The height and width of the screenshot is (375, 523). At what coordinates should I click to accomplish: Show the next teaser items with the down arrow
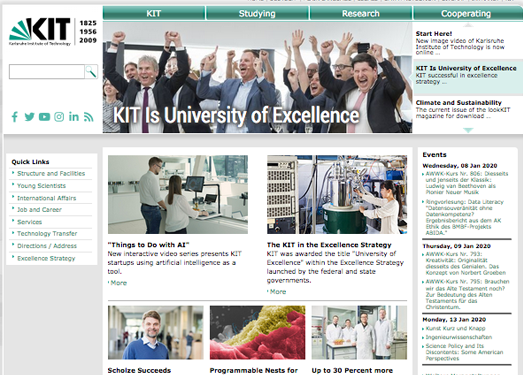click(468, 130)
